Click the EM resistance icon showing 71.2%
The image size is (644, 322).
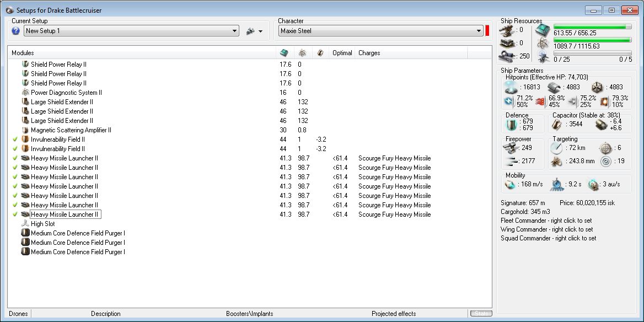click(x=509, y=101)
